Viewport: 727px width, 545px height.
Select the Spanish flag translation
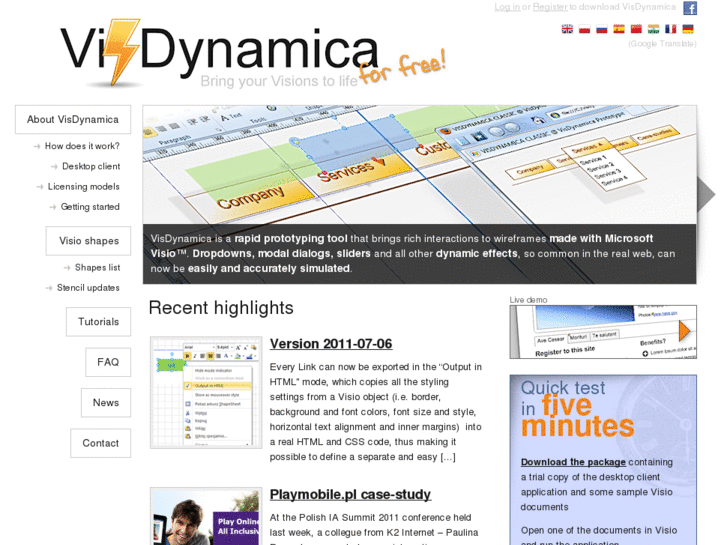619,29
